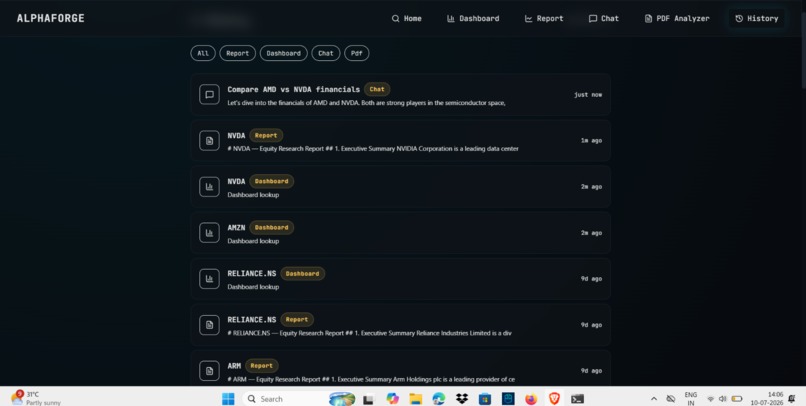The image size is (806, 406).
Task: Open the Report nav item
Action: pyautogui.click(x=544, y=19)
